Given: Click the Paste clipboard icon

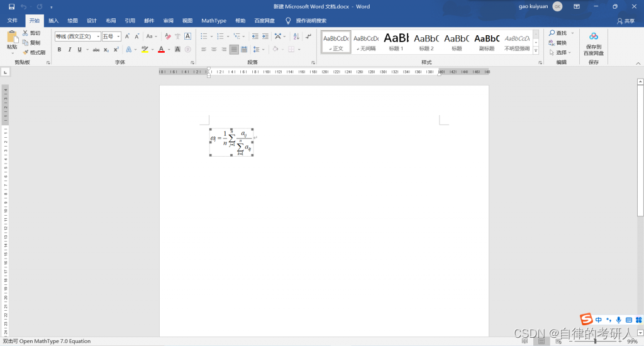Looking at the screenshot, I should (13, 38).
